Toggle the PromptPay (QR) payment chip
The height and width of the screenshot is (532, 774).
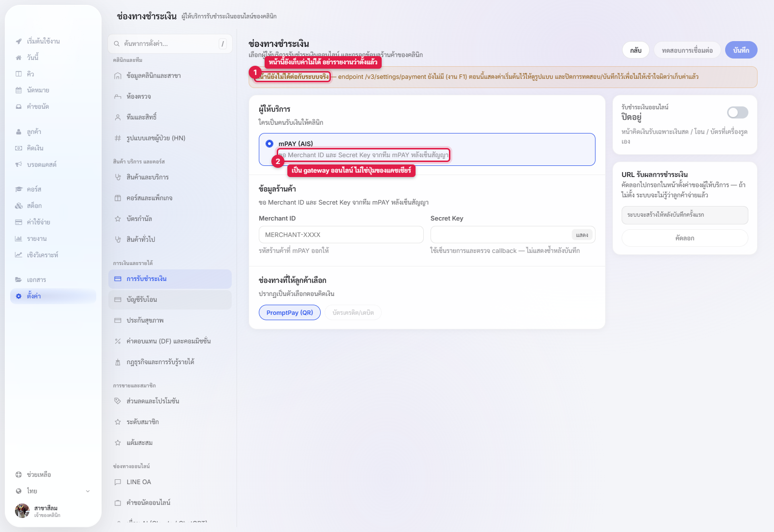290,312
